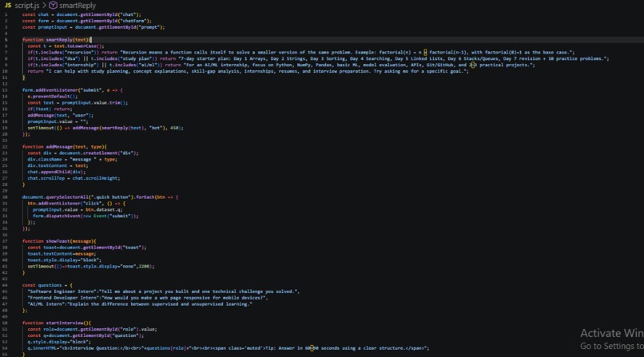The image size is (644, 357).
Task: Click the "Frontend Developer Intern" question line
Action: click(x=148, y=298)
